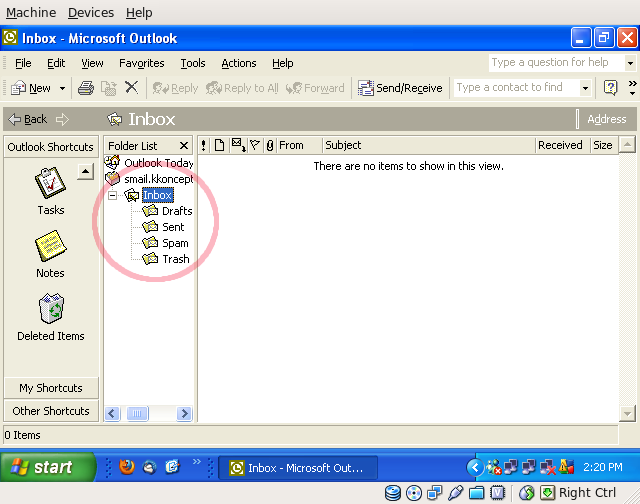The image size is (640, 504).
Task: Open the help question dropdown arrow
Action: click(630, 63)
